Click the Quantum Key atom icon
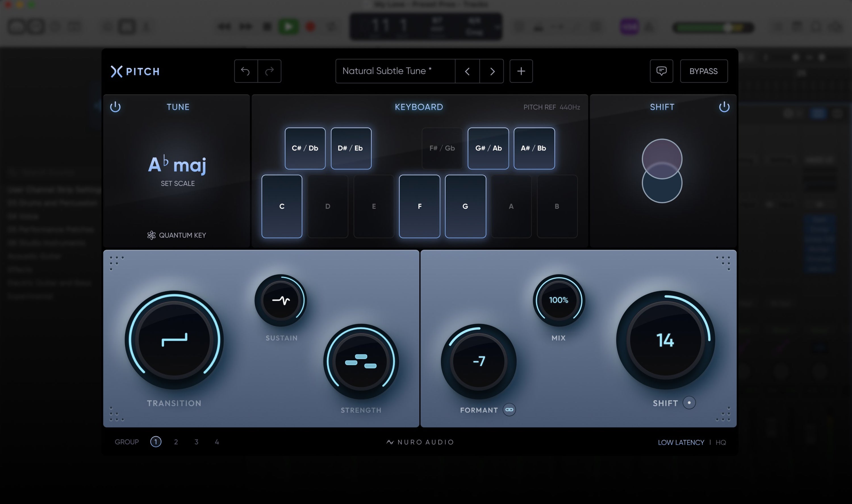852x504 pixels. coord(151,235)
